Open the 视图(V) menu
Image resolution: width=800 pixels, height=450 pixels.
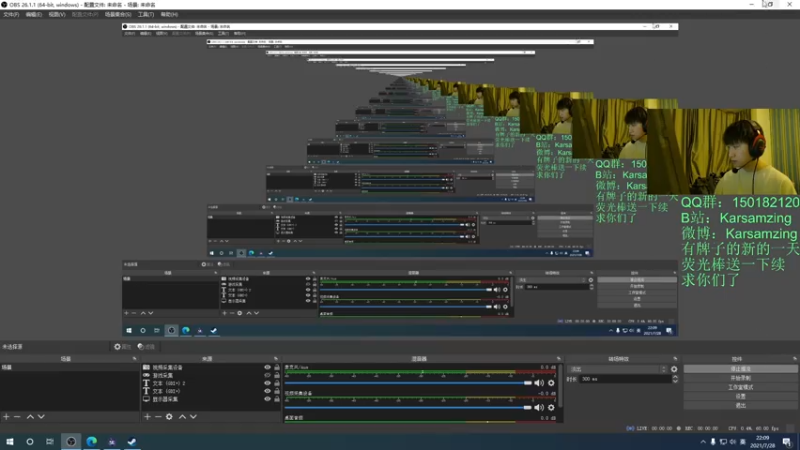pyautogui.click(x=57, y=14)
